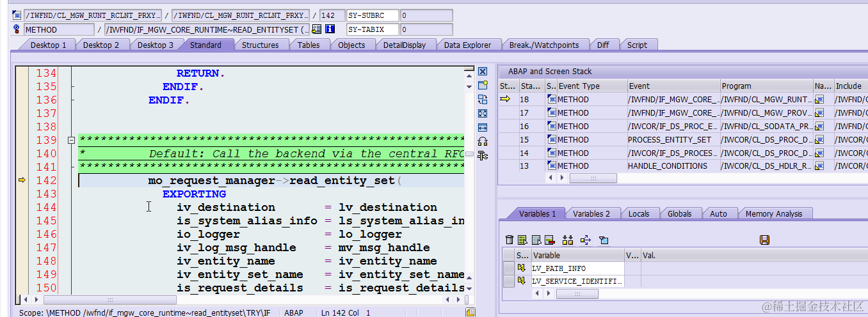Click the program icon at header's first row
This screenshot has width=868, height=317.
click(x=17, y=15)
